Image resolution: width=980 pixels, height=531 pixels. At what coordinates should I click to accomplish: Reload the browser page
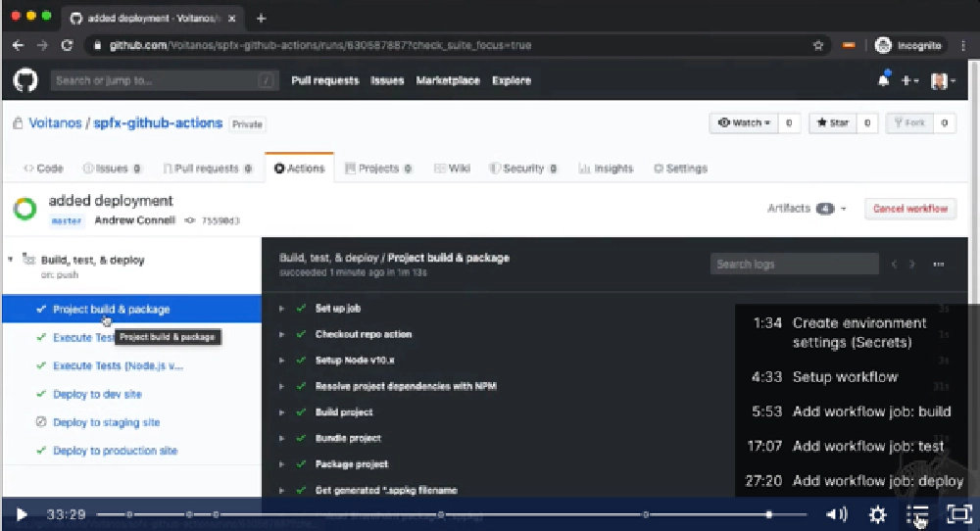[x=67, y=45]
